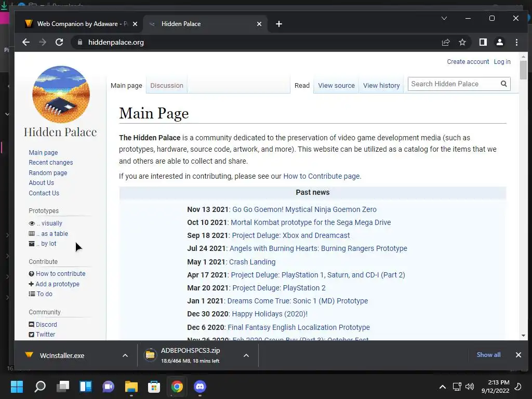The image size is (532, 399).
Task: Open Windows taskbar search
Action: click(x=40, y=387)
